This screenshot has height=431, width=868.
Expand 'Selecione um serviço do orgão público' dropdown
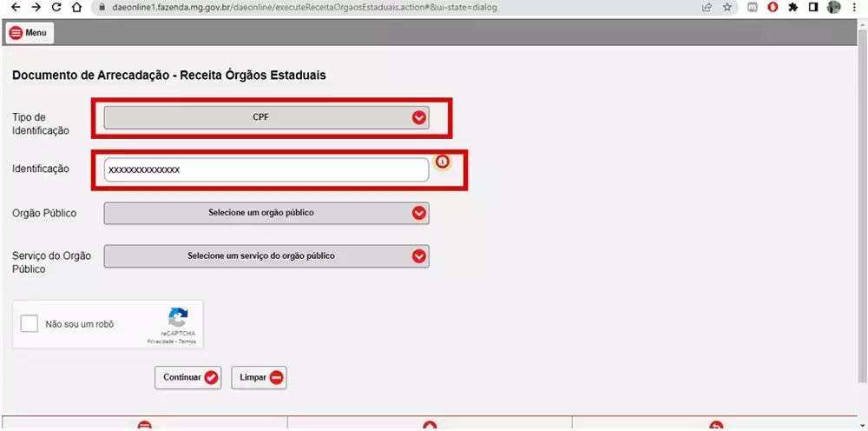266,256
